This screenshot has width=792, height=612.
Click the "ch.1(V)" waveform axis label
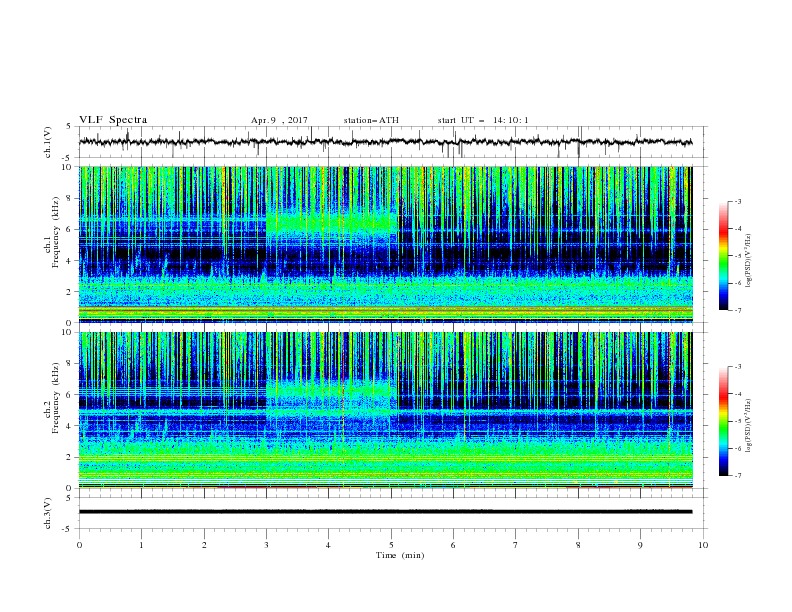click(48, 142)
